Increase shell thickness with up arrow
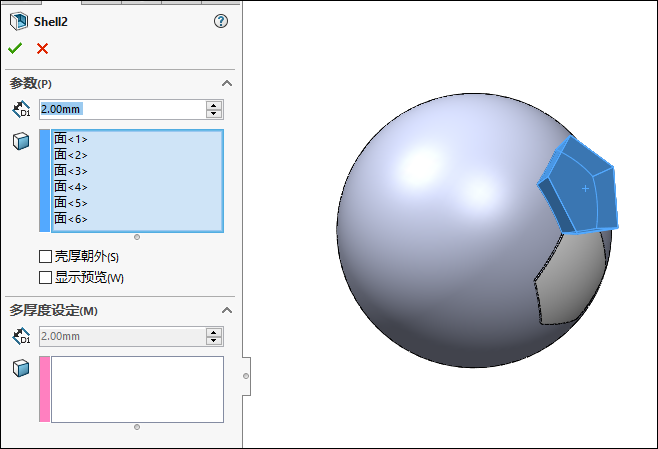658x449 pixels. [214, 105]
